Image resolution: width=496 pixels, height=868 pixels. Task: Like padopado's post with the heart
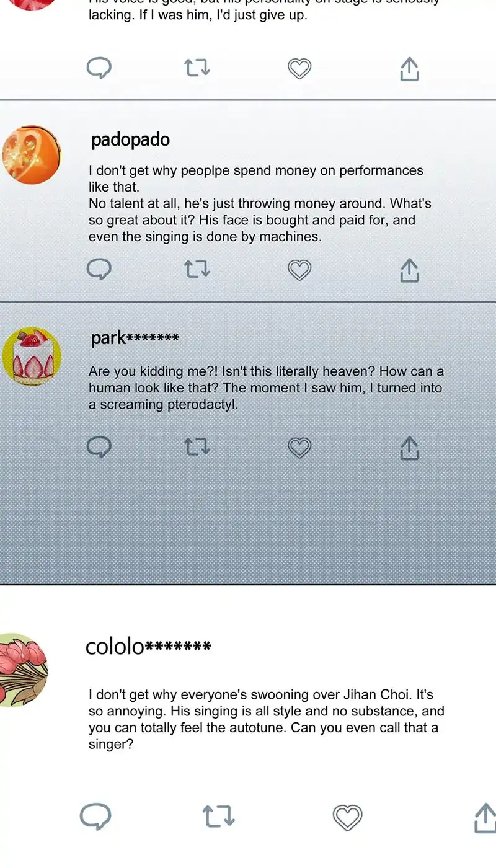(299, 270)
